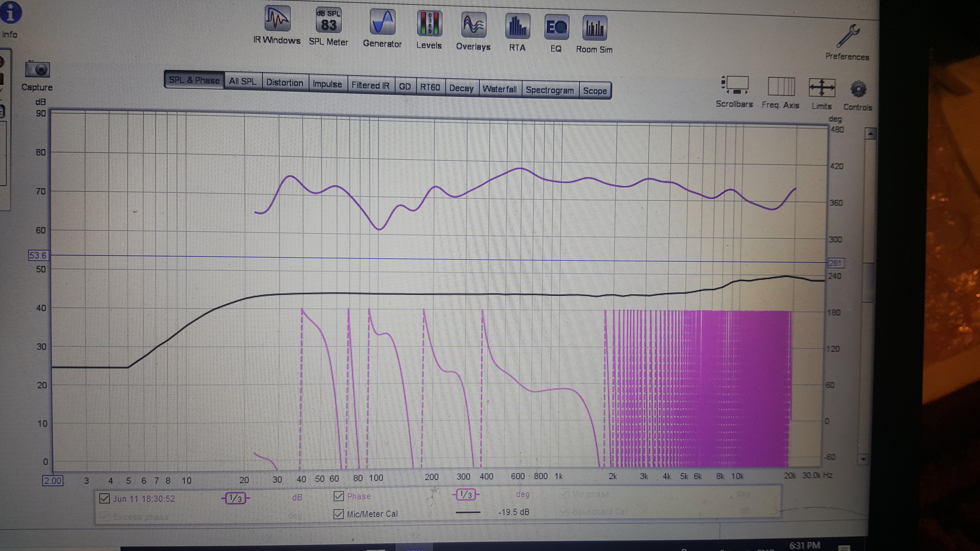The image size is (980, 551).
Task: Toggle the Jun 11 18:30:52 trace checkbox
Action: coord(104,498)
